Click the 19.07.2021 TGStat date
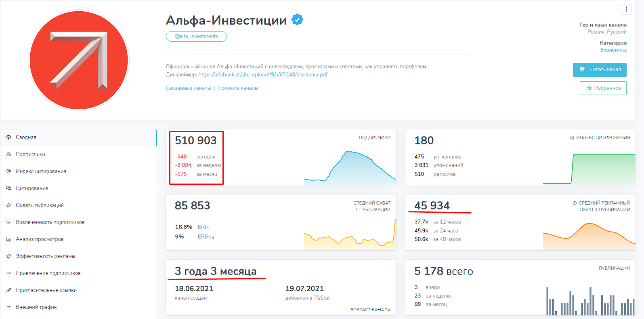 click(304, 289)
